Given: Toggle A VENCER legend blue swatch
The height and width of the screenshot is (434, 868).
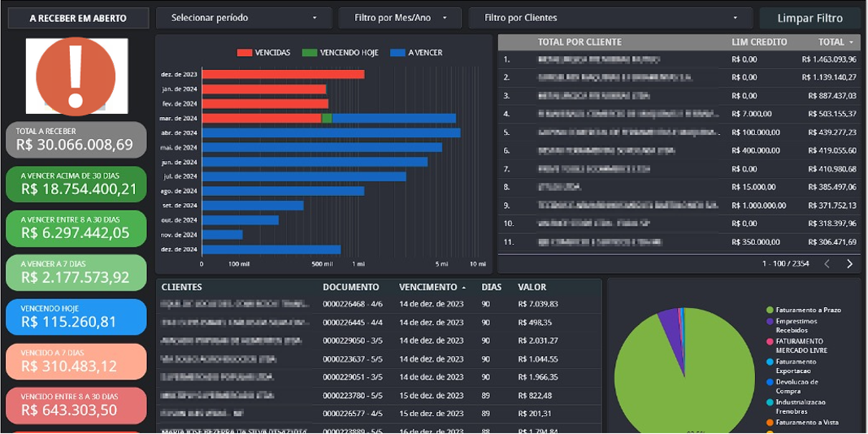Looking at the screenshot, I should pyautogui.click(x=397, y=53).
